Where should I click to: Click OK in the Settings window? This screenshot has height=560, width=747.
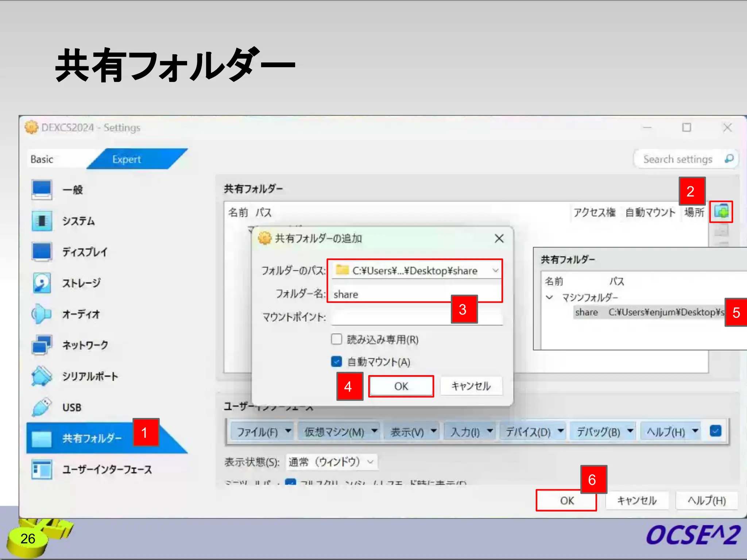click(x=566, y=501)
